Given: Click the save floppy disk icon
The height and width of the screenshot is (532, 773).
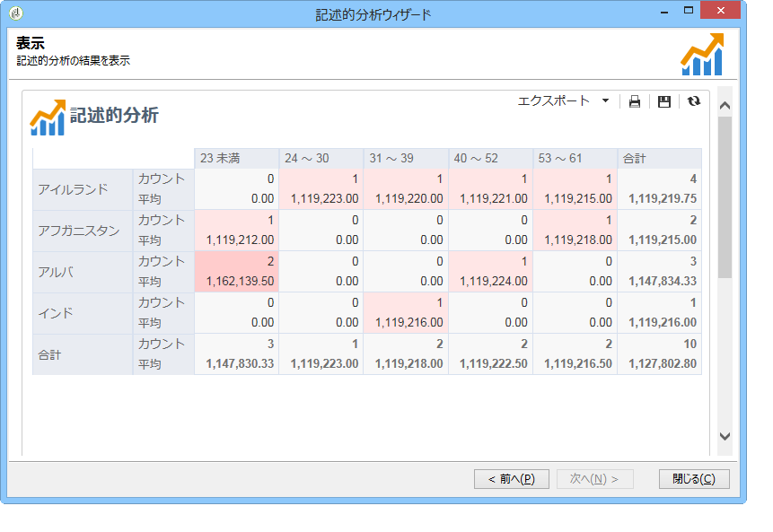Looking at the screenshot, I should (664, 101).
